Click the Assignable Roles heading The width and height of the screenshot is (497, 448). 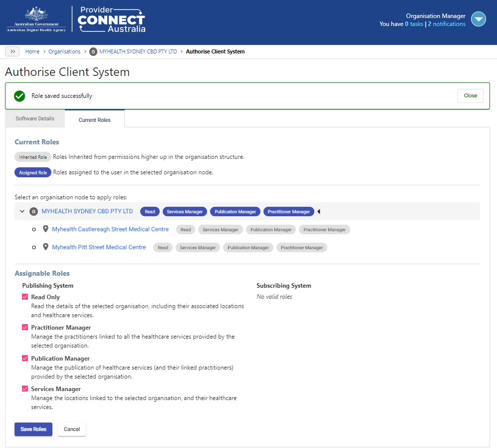[42, 273]
